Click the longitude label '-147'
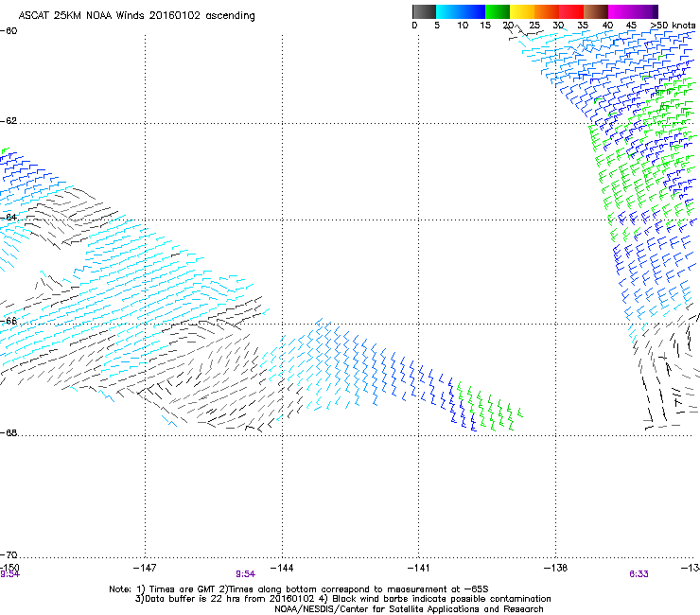The height and width of the screenshot is (615, 700). coord(145,568)
